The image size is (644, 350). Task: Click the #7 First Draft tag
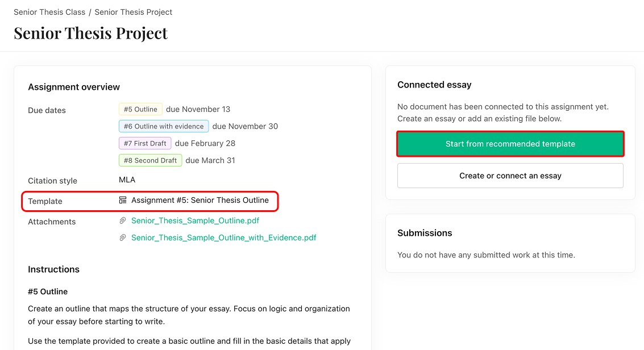tap(145, 143)
